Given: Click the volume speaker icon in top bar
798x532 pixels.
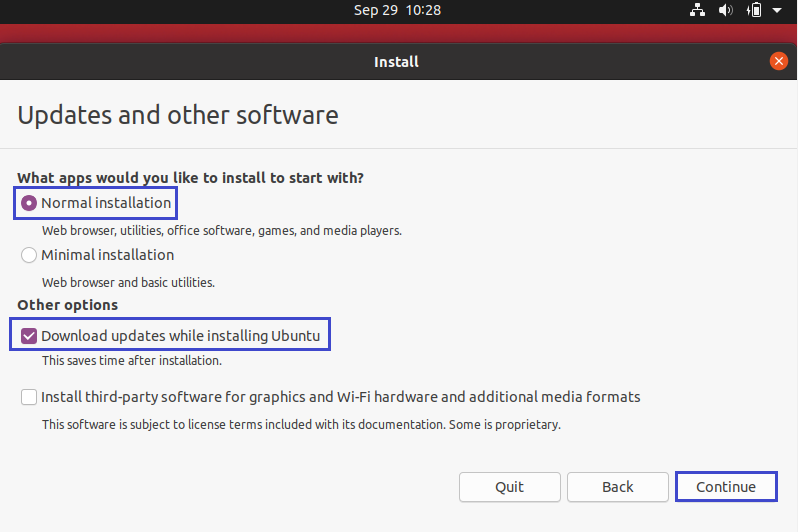Looking at the screenshot, I should pyautogui.click(x=726, y=10).
